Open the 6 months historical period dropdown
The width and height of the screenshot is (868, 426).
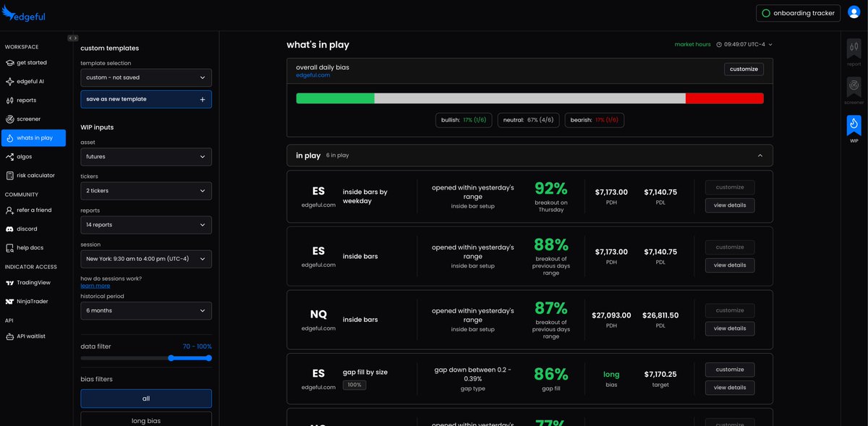pyautogui.click(x=146, y=310)
